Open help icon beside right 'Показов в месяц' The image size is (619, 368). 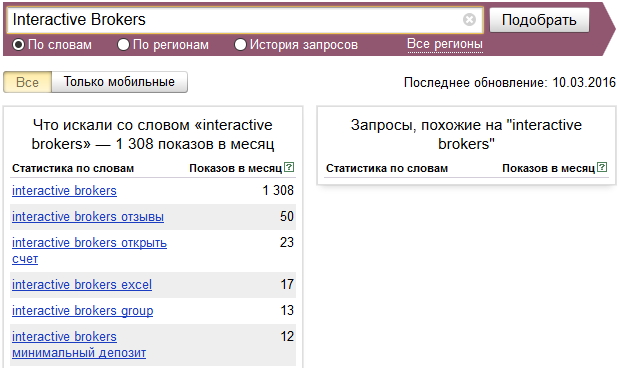pos(602,167)
